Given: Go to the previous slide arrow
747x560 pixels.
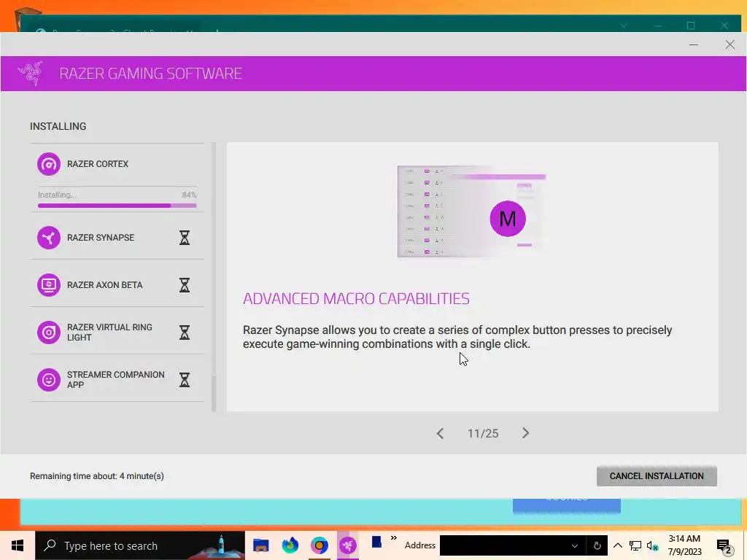Looking at the screenshot, I should point(440,433).
